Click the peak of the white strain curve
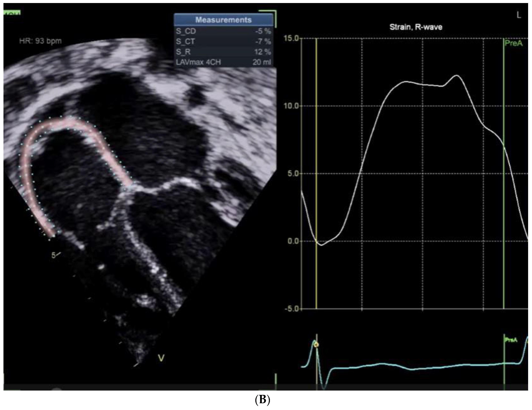Viewport: 532px width, 410px height. coord(456,75)
